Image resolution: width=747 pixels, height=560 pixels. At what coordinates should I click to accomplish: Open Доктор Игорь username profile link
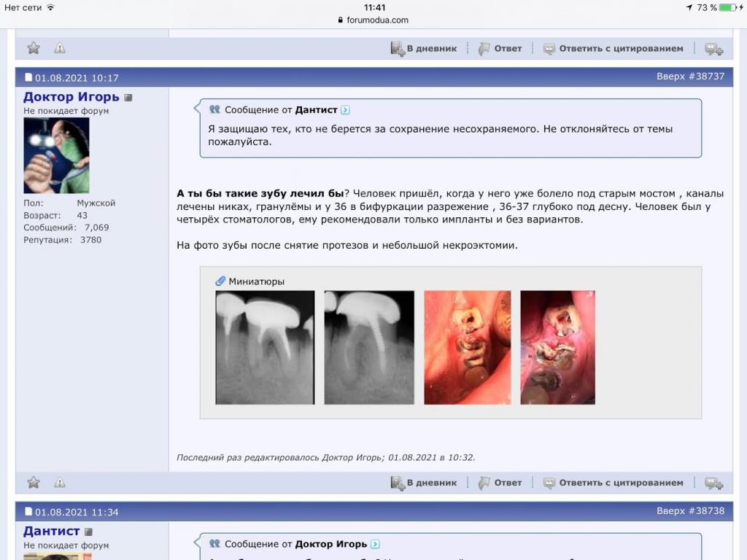coord(71,97)
